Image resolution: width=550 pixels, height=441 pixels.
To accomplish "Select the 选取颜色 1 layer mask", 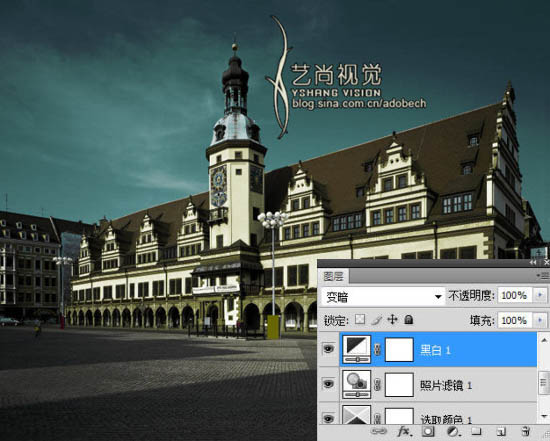I will 399,416.
